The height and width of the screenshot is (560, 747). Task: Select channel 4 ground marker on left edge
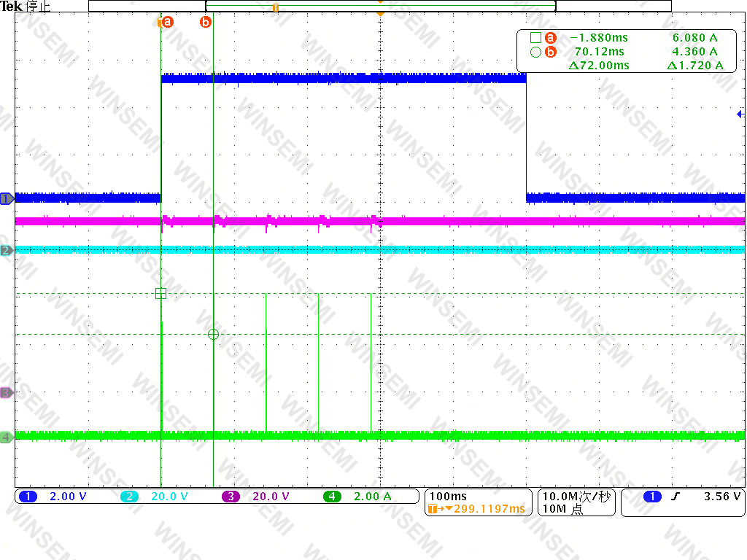(x=7, y=437)
